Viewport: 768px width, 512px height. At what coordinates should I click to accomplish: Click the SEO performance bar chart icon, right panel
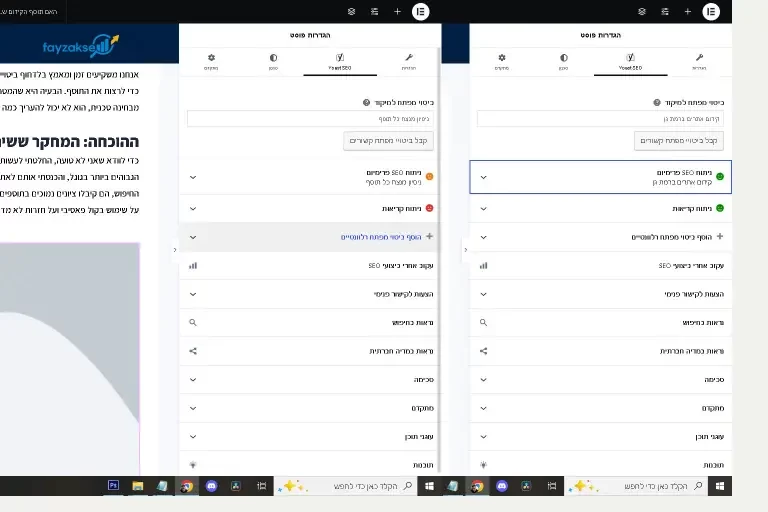(483, 266)
